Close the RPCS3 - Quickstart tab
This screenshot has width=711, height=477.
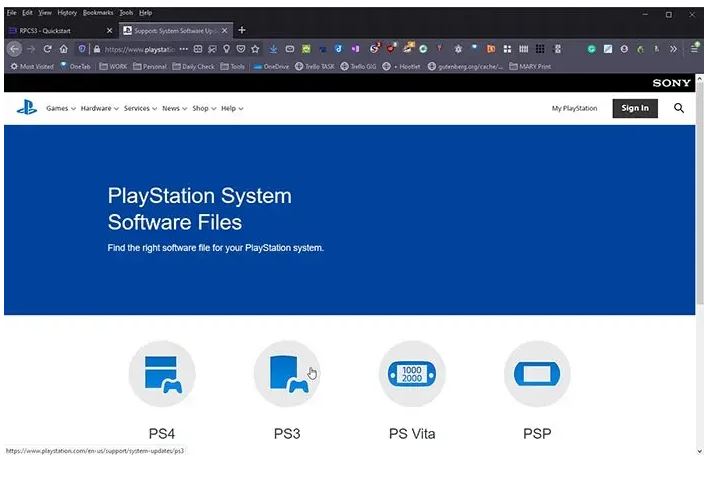click(109, 30)
